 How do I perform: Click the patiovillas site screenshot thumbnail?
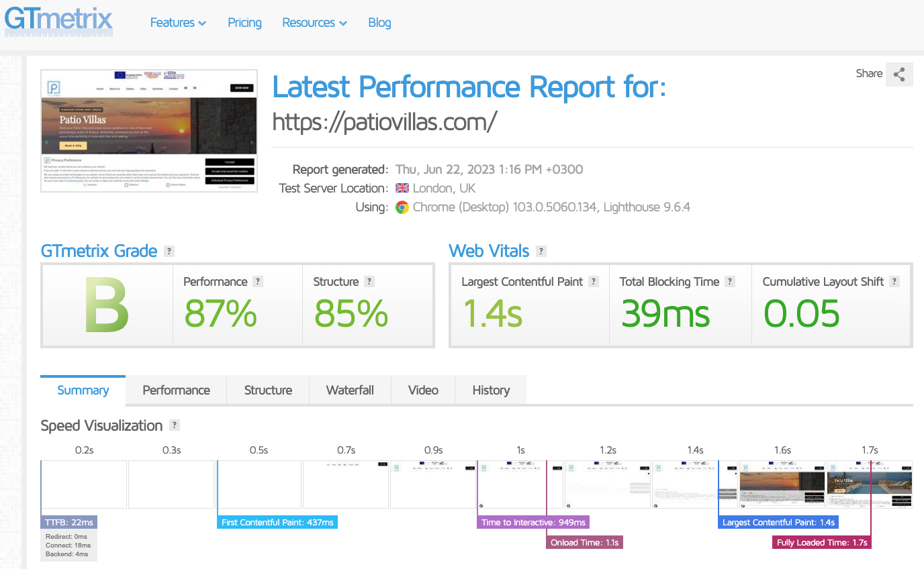coord(149,132)
